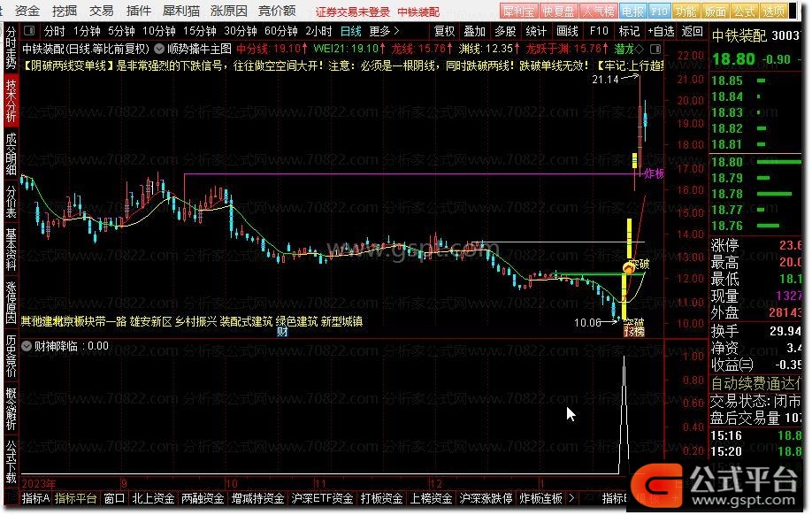
Task: Click the blue F10 top button
Action: (659, 11)
